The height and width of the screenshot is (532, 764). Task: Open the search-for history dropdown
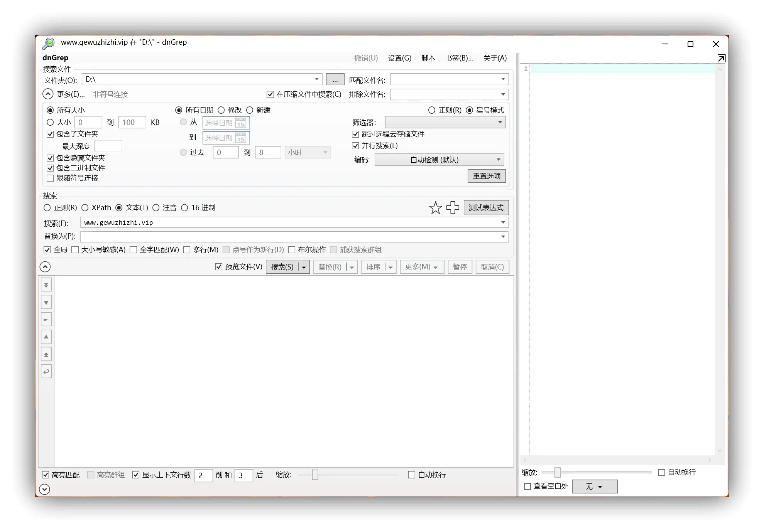503,222
